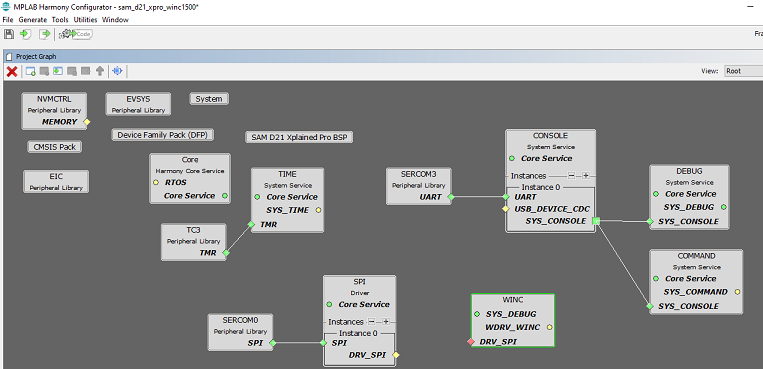Select the WINC component title
Viewport: 763px width, 369px height.
click(512, 299)
